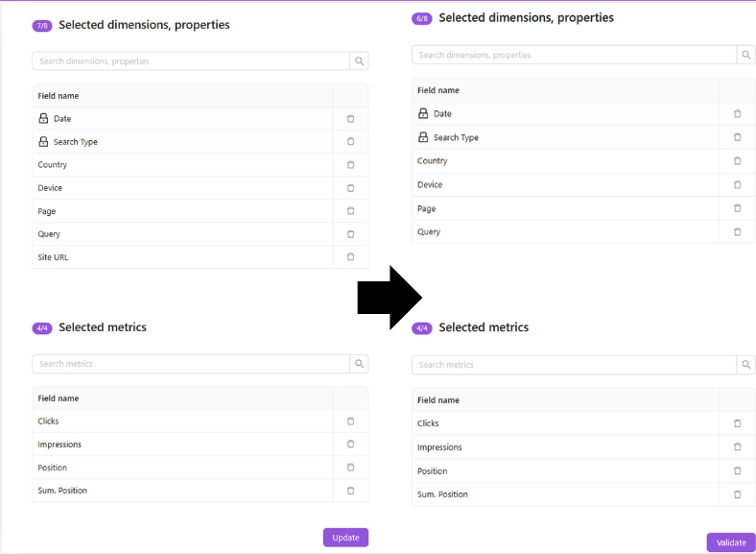
Task: Select 'Impressions' text in right metrics table
Action: pos(439,447)
